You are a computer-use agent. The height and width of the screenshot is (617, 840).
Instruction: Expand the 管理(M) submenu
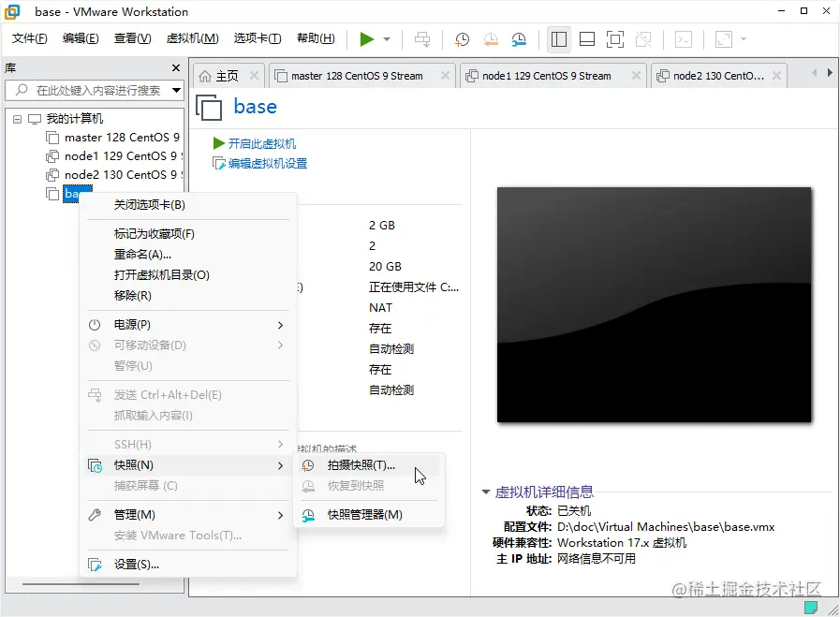click(188, 515)
